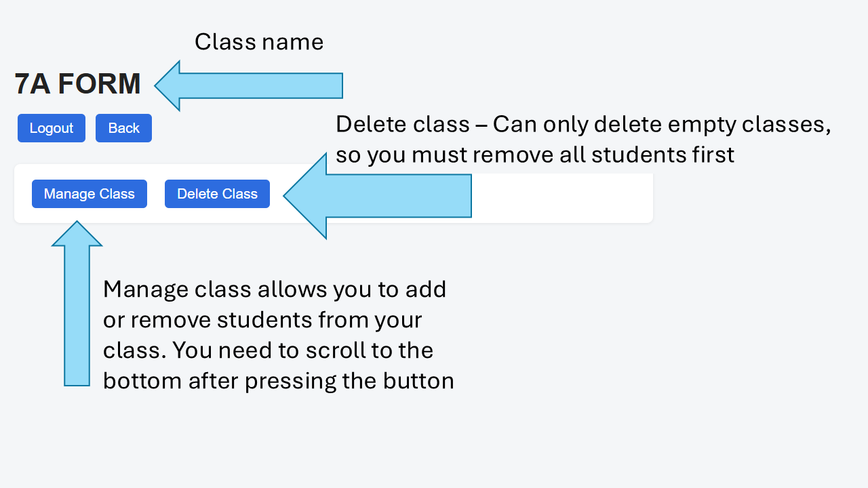
Task: Click the "Can only delete empty classes" text line
Action: click(583, 125)
